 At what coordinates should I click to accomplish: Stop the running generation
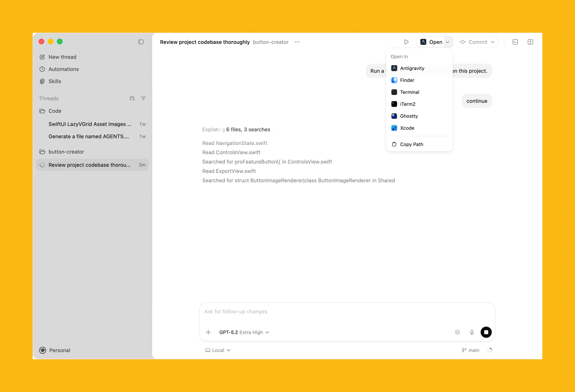tap(486, 332)
